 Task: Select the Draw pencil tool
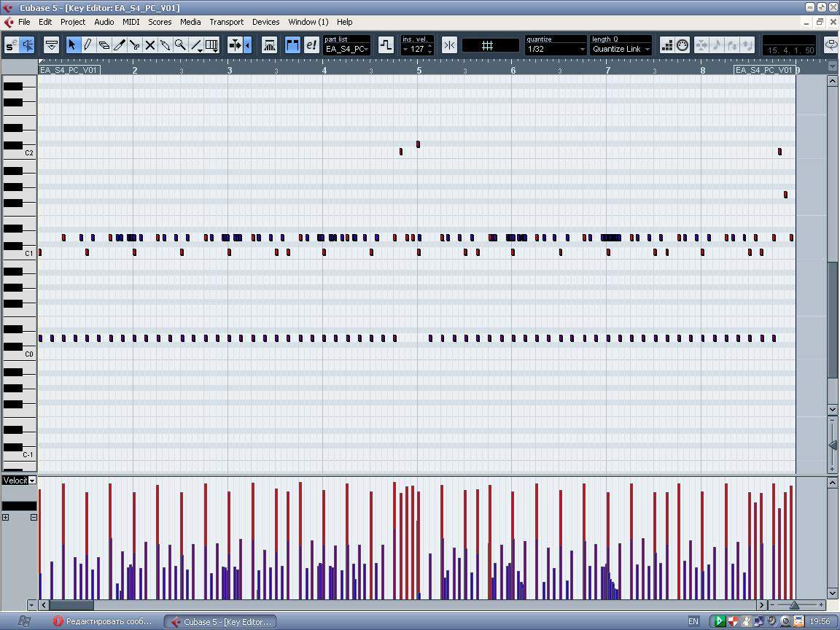[x=87, y=45]
